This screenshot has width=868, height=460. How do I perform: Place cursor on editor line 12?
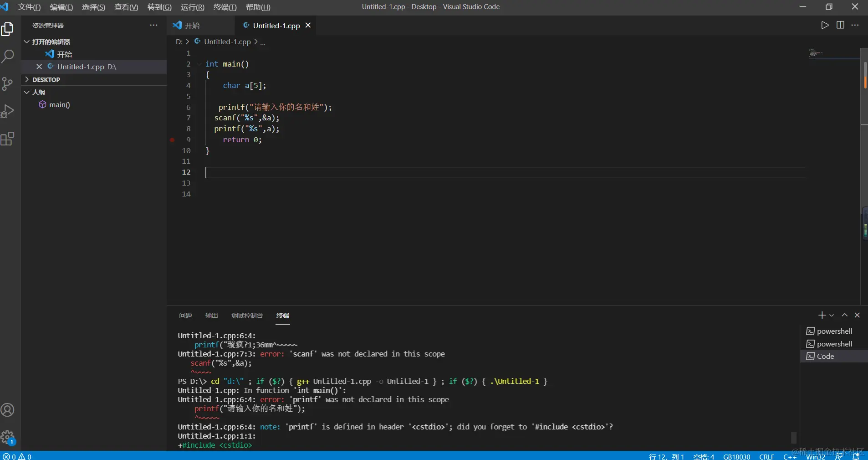(x=505, y=172)
